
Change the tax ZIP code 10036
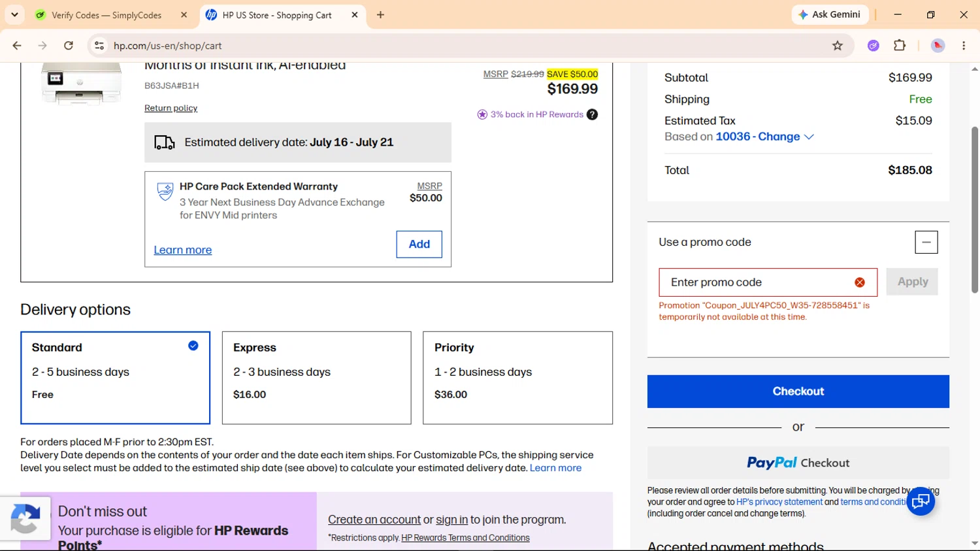764,137
